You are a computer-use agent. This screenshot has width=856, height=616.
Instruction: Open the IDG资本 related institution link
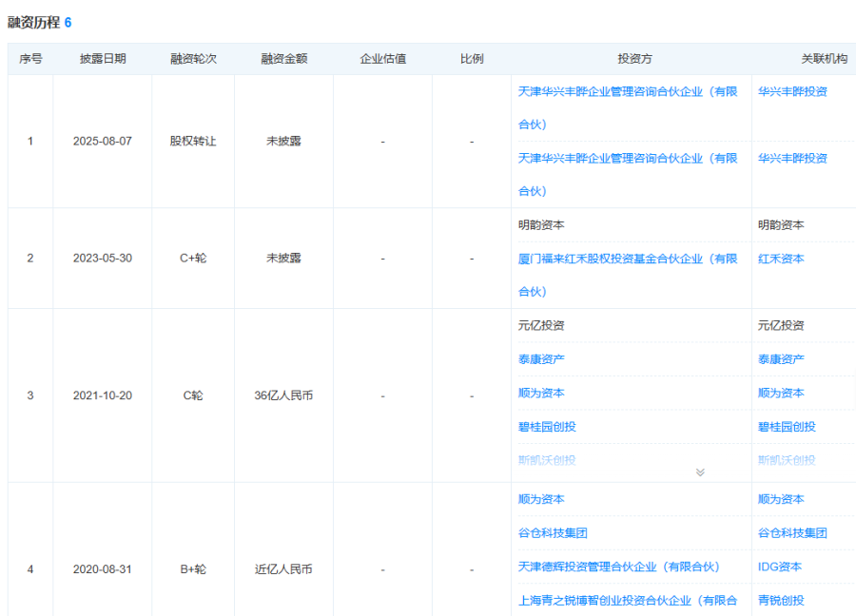(x=780, y=567)
